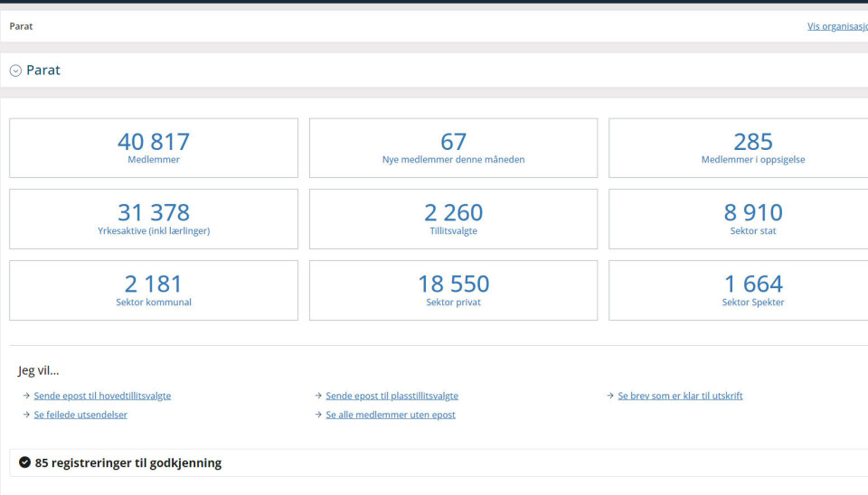The height and width of the screenshot is (495, 868).
Task: Click arrow icon before Se brev som er klar
Action: coord(610,396)
